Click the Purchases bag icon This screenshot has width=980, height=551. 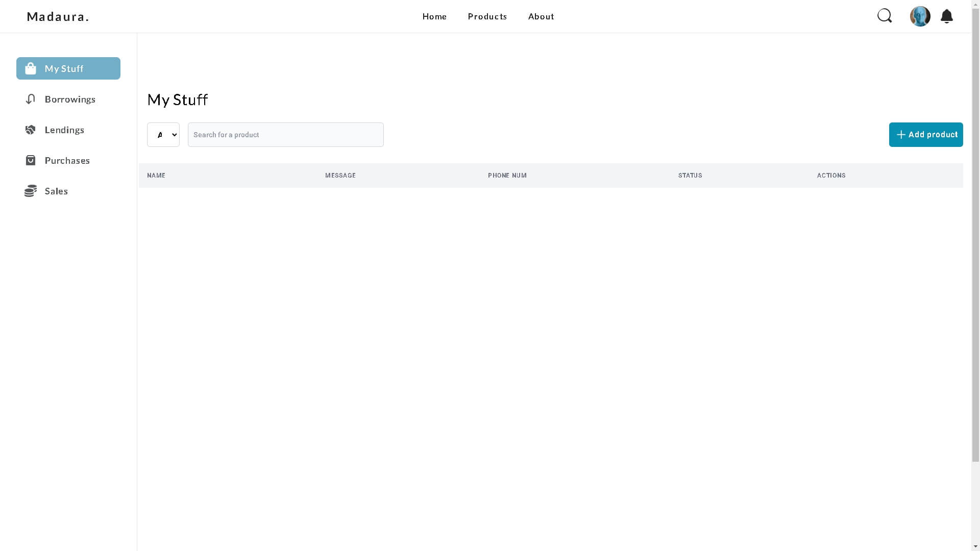pos(31,160)
